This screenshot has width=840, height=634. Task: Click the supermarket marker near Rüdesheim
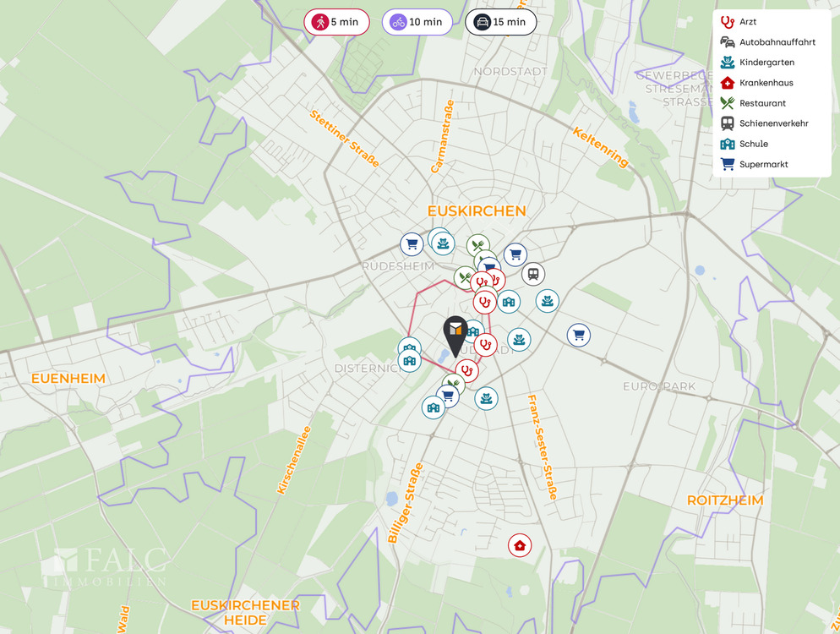click(412, 245)
